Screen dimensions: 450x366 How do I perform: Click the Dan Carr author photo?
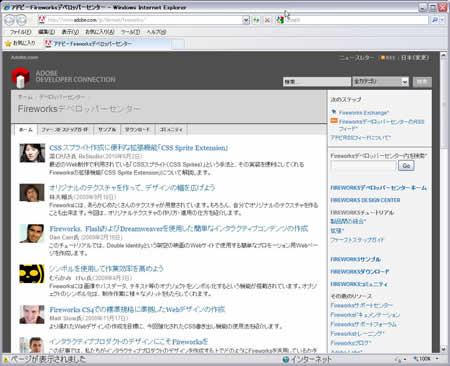click(x=32, y=233)
